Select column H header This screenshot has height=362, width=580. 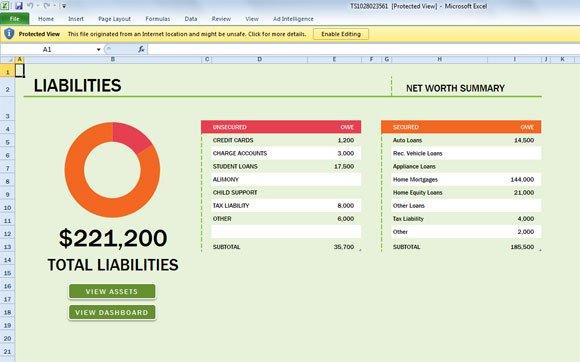point(439,60)
